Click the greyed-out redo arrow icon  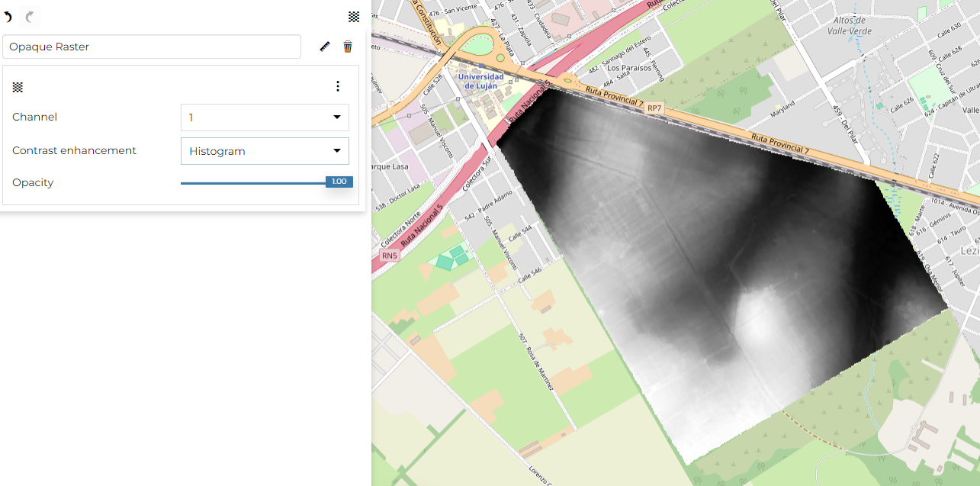pos(30,17)
